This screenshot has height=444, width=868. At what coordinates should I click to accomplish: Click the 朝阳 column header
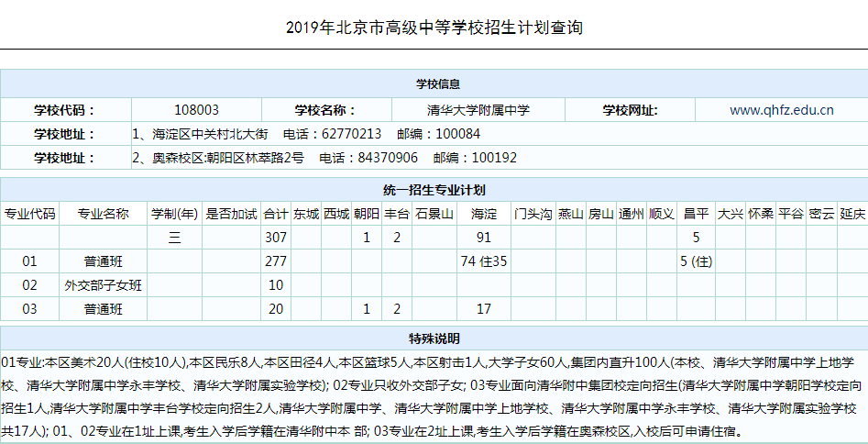367,214
